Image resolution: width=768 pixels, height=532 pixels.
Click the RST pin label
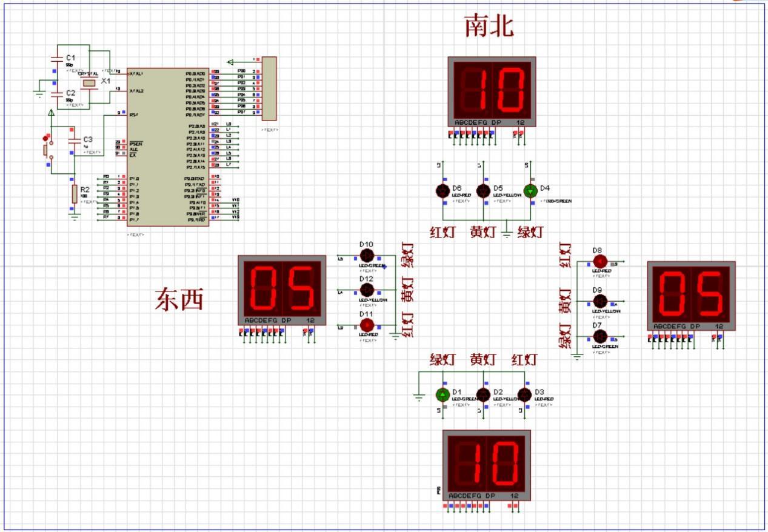pos(132,114)
